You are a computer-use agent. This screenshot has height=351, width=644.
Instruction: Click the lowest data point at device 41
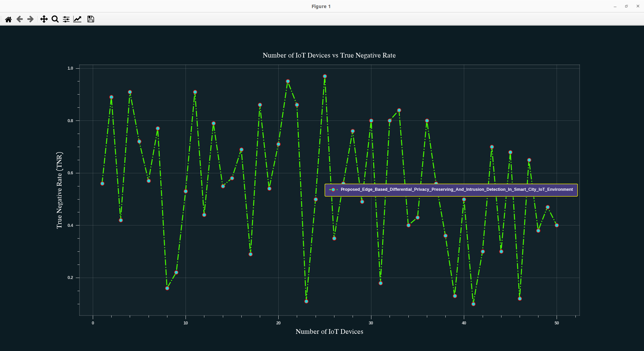coord(473,304)
